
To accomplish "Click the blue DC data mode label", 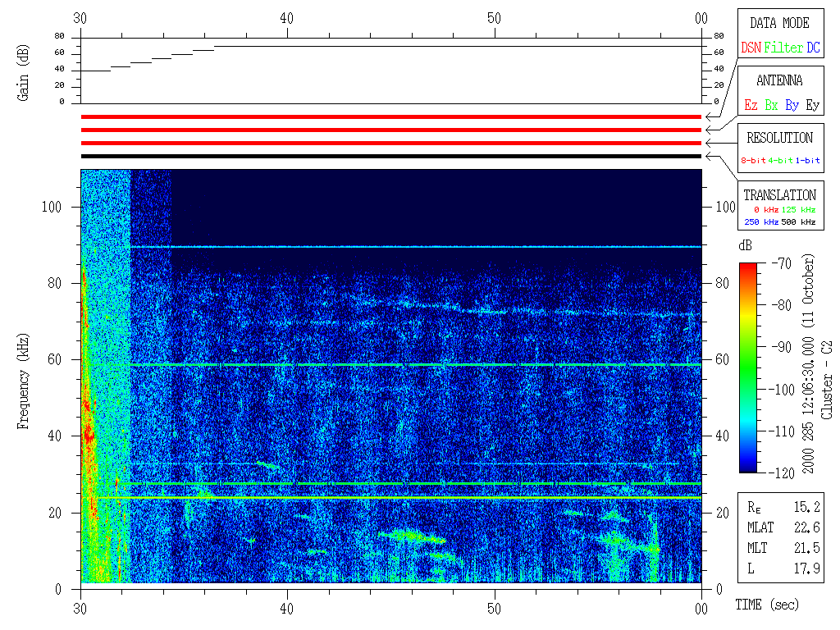I will [x=813, y=48].
